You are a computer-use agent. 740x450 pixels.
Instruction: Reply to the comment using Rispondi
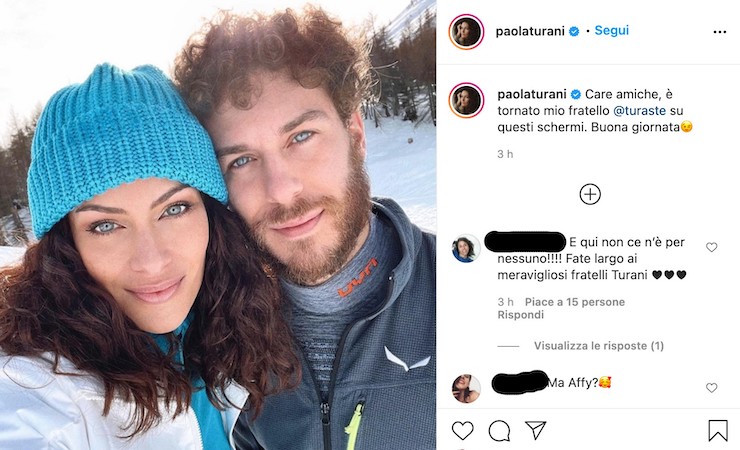521,315
